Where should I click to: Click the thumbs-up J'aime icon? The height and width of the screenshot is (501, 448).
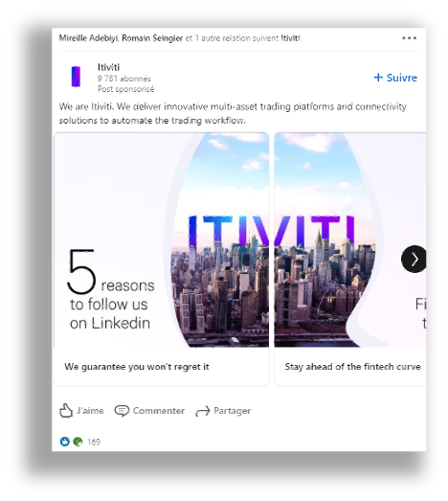pos(66,411)
